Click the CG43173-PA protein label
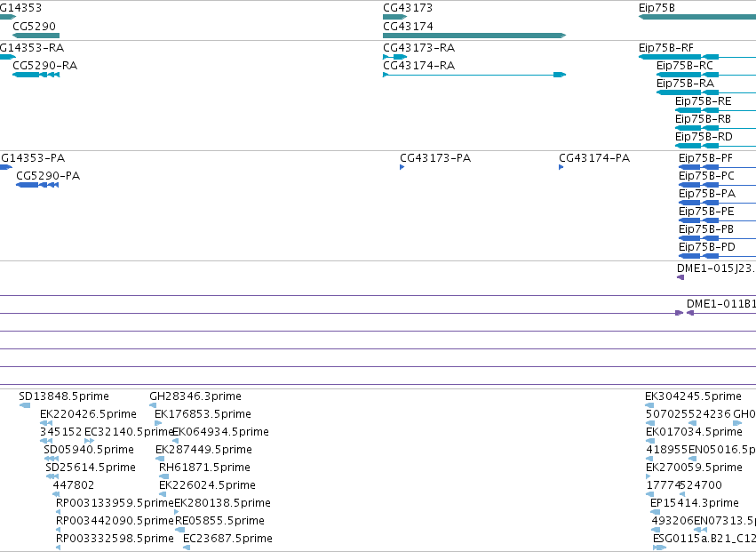The width and height of the screenshot is (756, 552). (435, 158)
